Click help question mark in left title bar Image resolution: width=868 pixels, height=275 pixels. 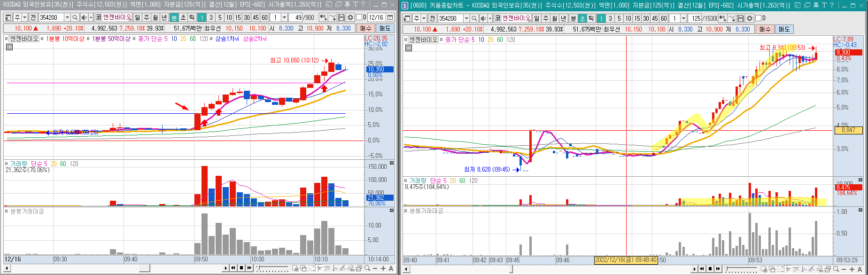click(x=363, y=5)
